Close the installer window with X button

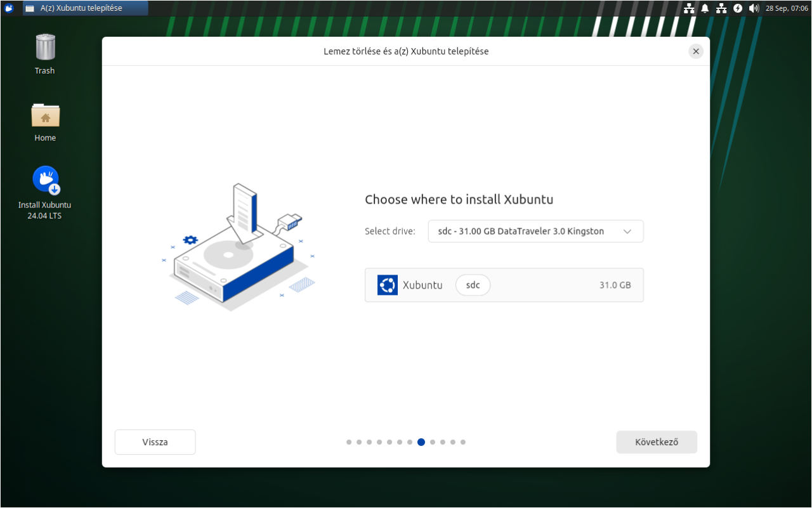click(x=696, y=51)
